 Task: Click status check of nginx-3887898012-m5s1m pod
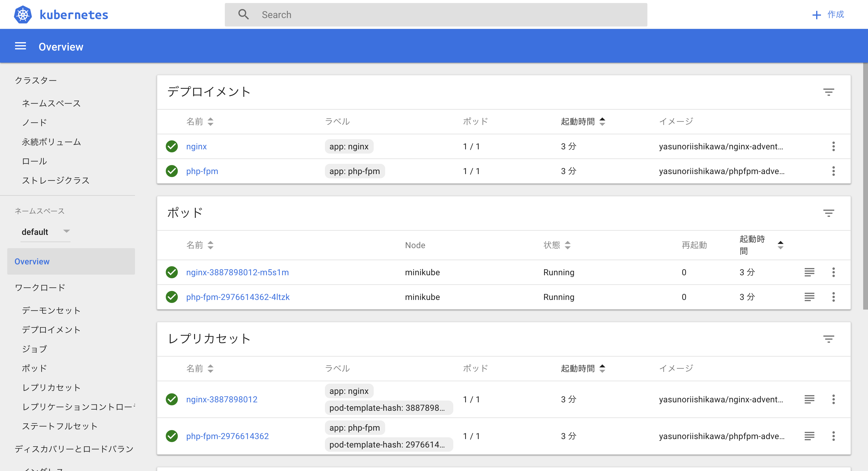tap(172, 272)
